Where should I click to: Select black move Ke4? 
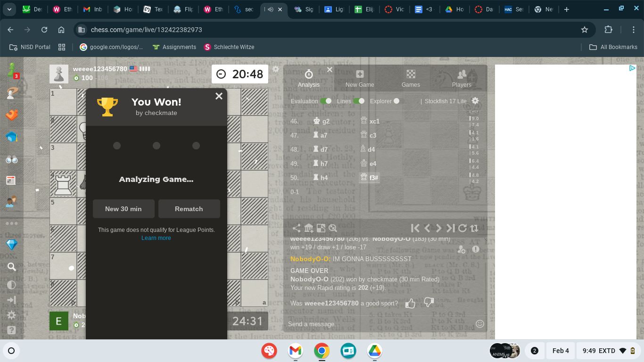tap(369, 164)
